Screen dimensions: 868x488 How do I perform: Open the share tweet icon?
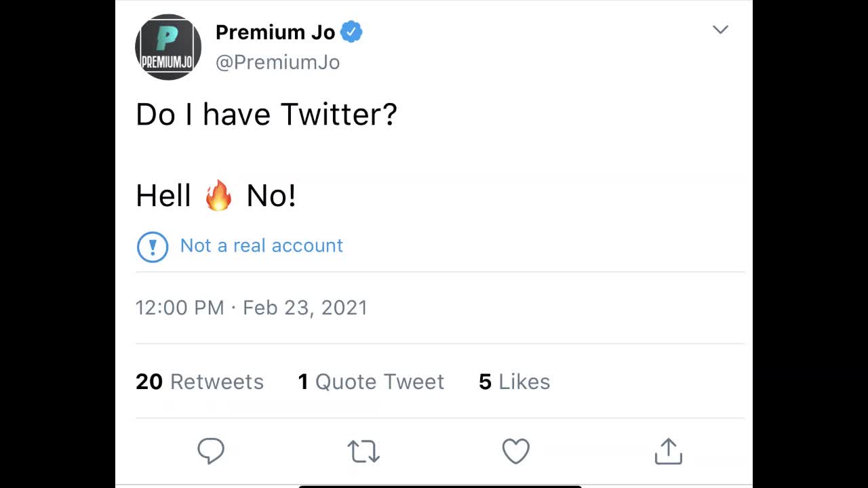(668, 451)
